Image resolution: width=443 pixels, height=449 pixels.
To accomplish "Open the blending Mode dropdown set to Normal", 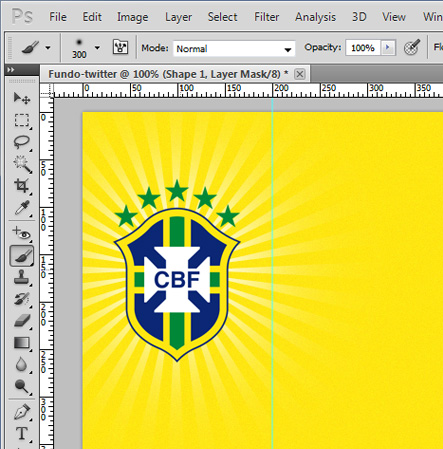I will pyautogui.click(x=234, y=49).
